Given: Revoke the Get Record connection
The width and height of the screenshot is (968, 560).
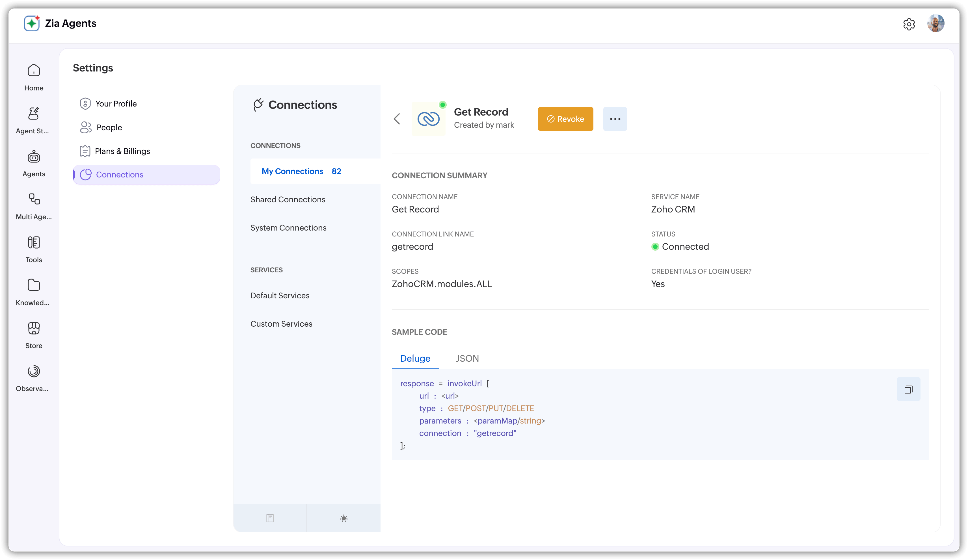Looking at the screenshot, I should coord(565,119).
